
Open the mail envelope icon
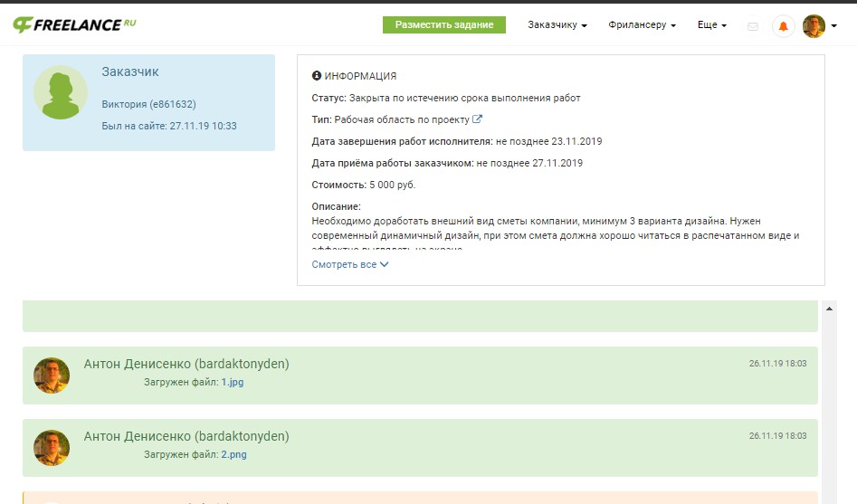point(753,26)
